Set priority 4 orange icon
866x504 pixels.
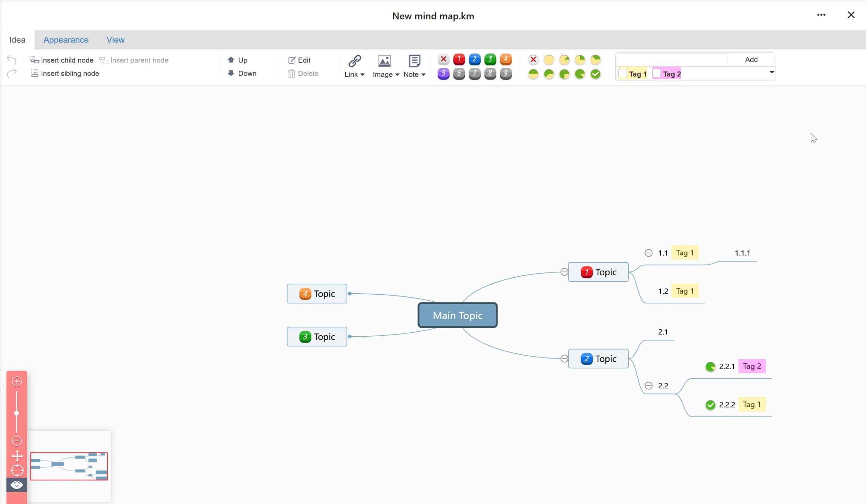coord(506,60)
